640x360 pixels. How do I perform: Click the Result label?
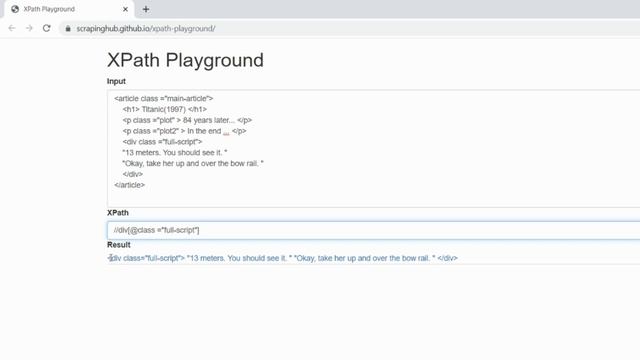point(119,245)
